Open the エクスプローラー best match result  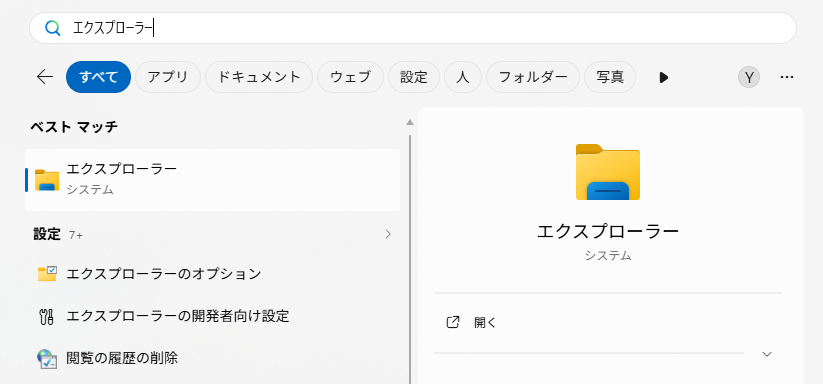pyautogui.click(x=213, y=179)
